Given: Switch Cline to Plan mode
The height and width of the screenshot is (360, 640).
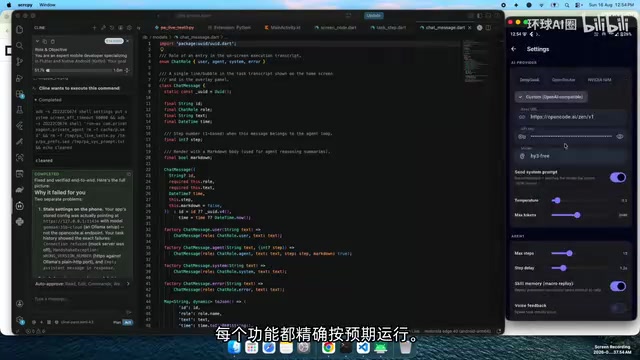Looking at the screenshot, I should tap(117, 322).
